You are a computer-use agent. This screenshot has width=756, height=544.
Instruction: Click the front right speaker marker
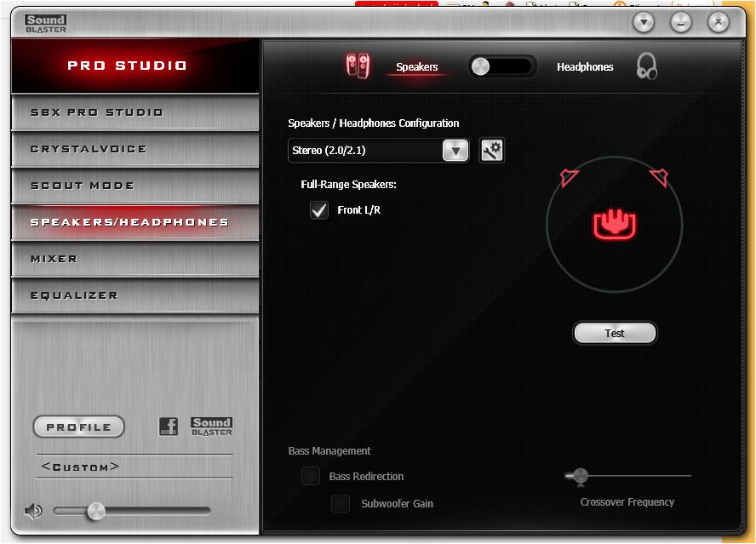pos(660,177)
